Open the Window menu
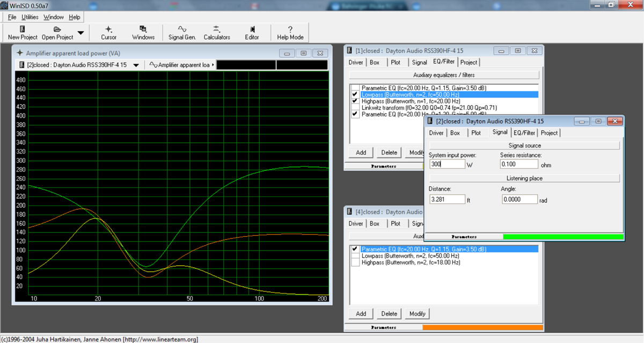Viewport: 644px width, 343px height. [54, 17]
